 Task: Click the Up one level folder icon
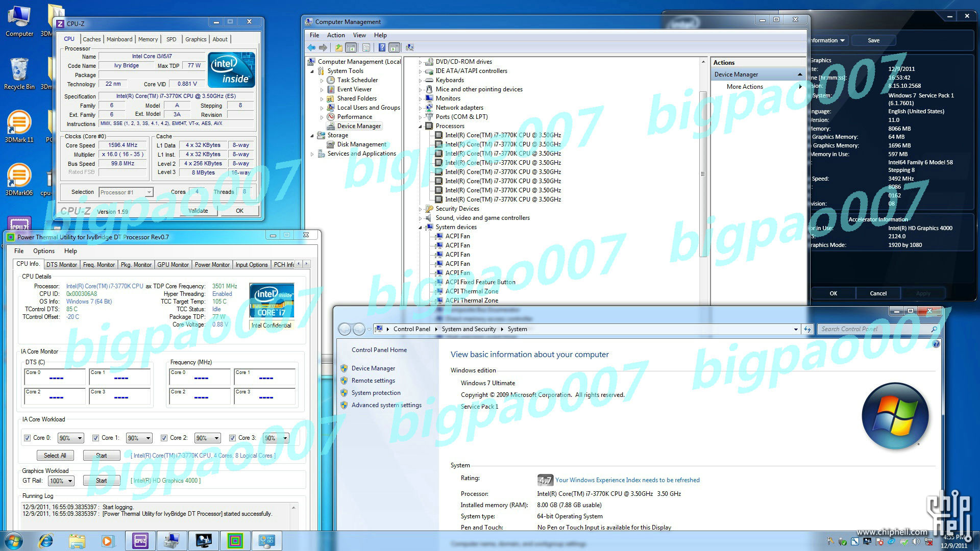coord(338,47)
